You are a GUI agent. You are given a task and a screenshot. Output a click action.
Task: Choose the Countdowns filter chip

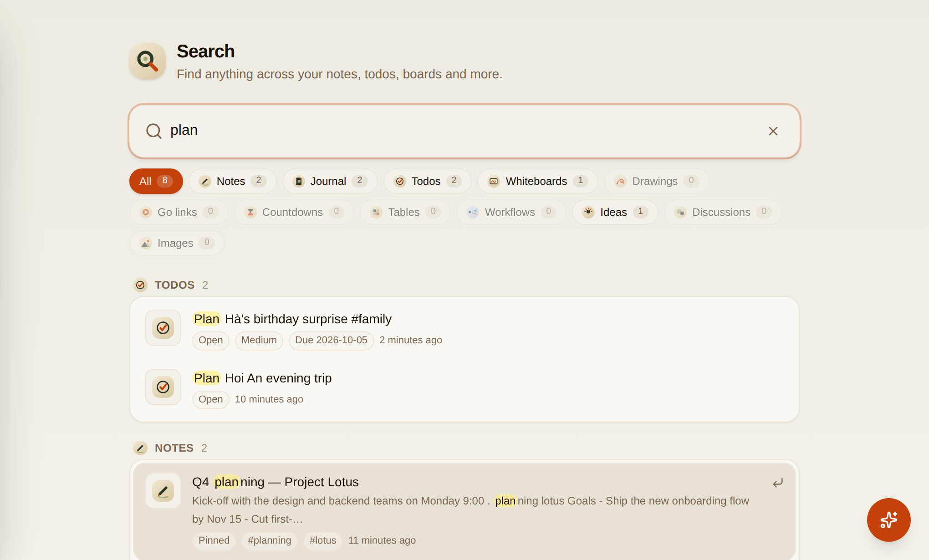click(x=294, y=212)
